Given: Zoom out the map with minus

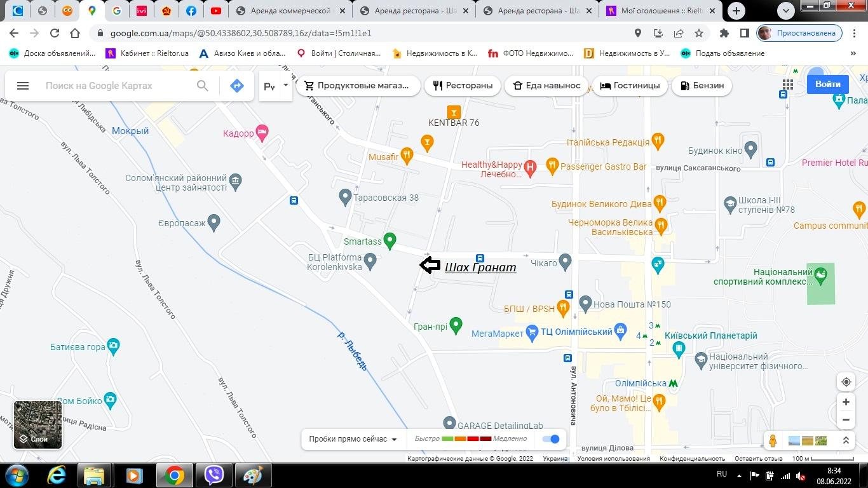Looking at the screenshot, I should [x=846, y=419].
